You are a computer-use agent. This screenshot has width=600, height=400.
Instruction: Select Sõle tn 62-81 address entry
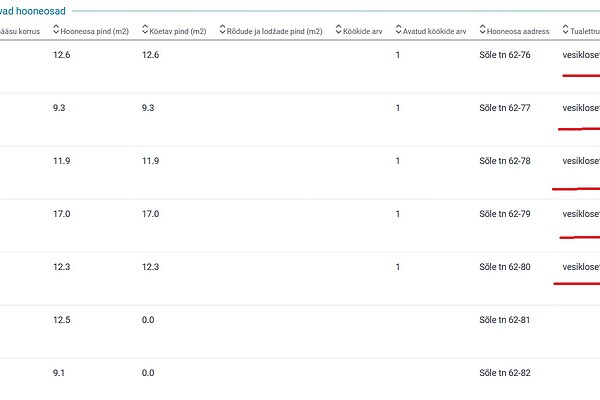pyautogui.click(x=507, y=320)
